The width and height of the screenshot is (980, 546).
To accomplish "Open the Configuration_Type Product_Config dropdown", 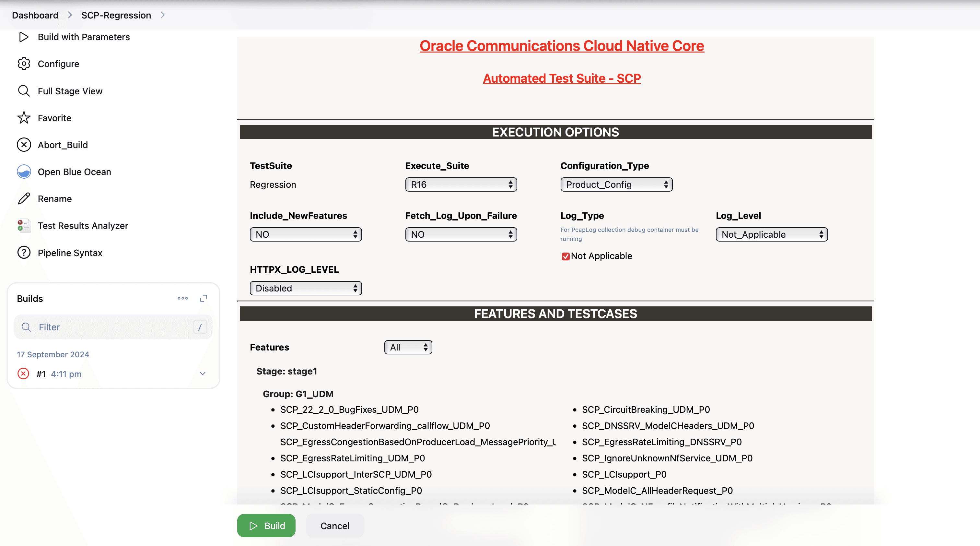I will 616,184.
